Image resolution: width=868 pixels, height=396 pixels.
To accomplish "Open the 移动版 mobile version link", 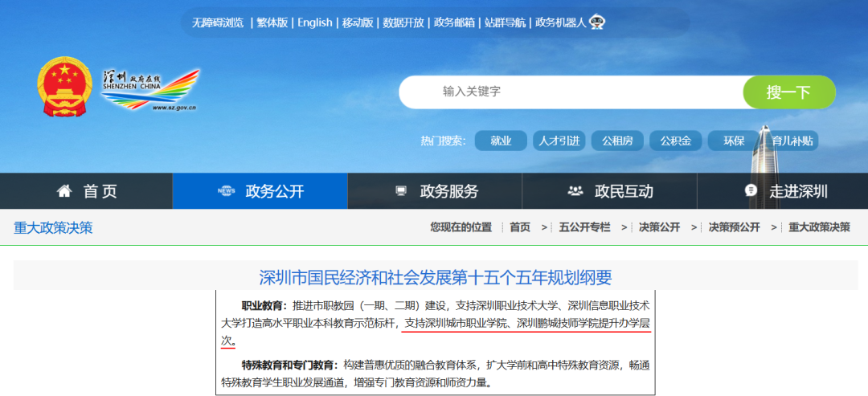I will click(358, 22).
